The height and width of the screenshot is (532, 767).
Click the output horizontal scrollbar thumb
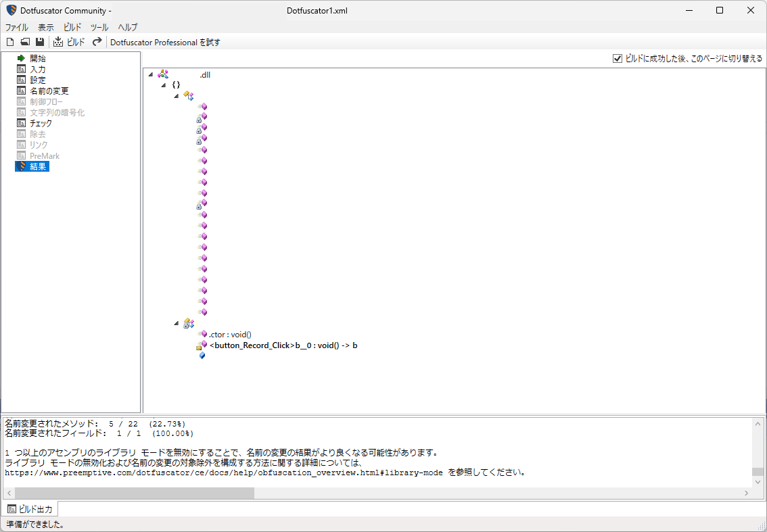pyautogui.click(x=135, y=493)
